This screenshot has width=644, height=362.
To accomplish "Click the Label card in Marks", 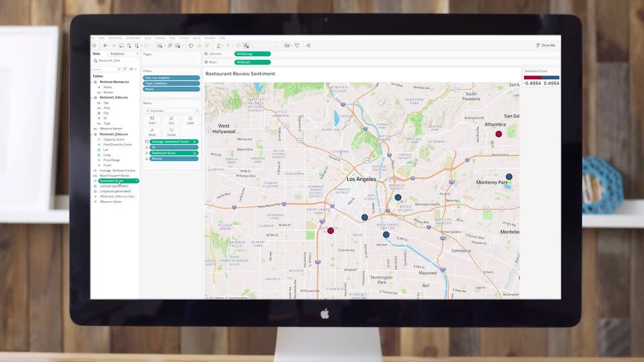I will 190,120.
